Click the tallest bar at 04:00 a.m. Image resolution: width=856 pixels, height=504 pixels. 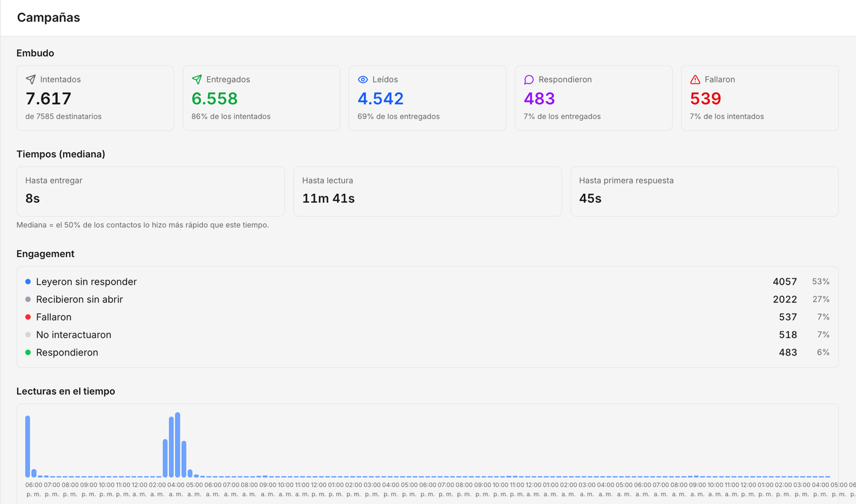pos(178,445)
